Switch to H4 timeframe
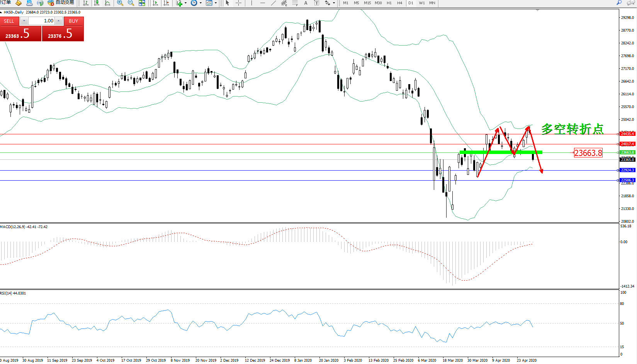 point(400,3)
